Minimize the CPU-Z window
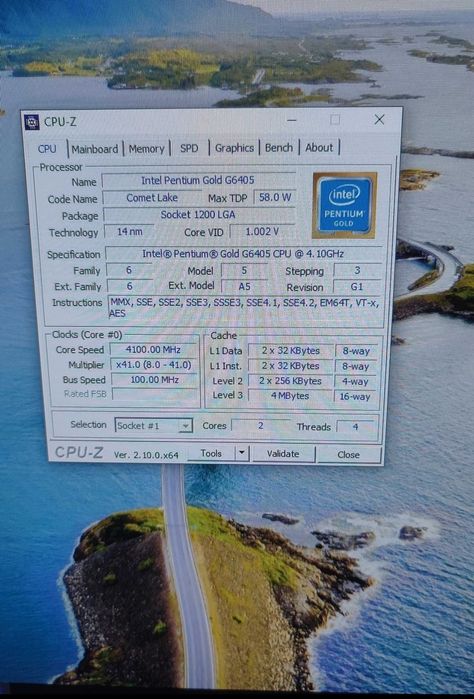The width and height of the screenshot is (474, 699). coord(292,120)
